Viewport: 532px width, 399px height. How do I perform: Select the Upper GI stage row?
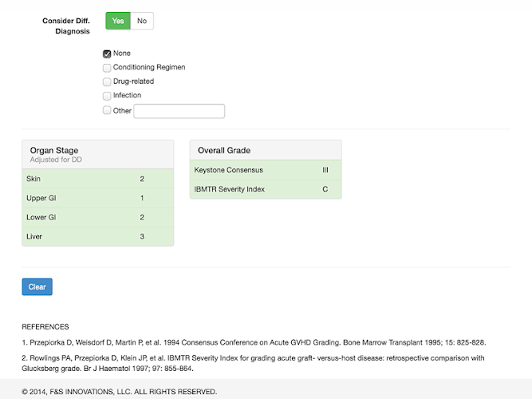pos(97,198)
